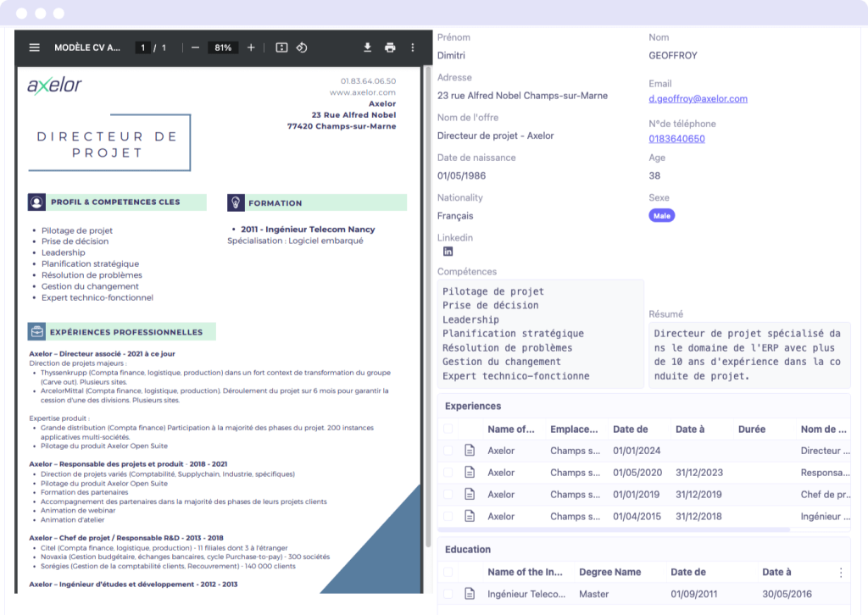Click the Age value 38

pyautogui.click(x=654, y=176)
